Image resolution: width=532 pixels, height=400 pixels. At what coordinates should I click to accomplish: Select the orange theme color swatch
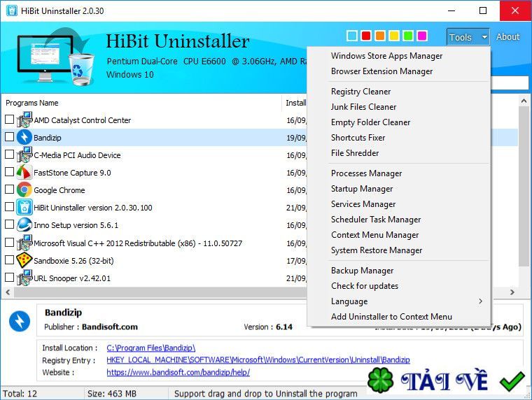coord(380,36)
